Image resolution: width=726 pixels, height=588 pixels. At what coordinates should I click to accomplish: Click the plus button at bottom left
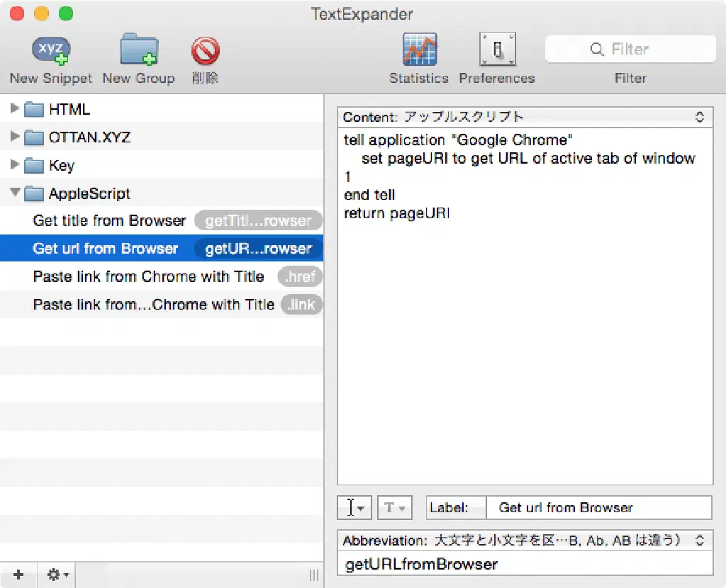19,575
